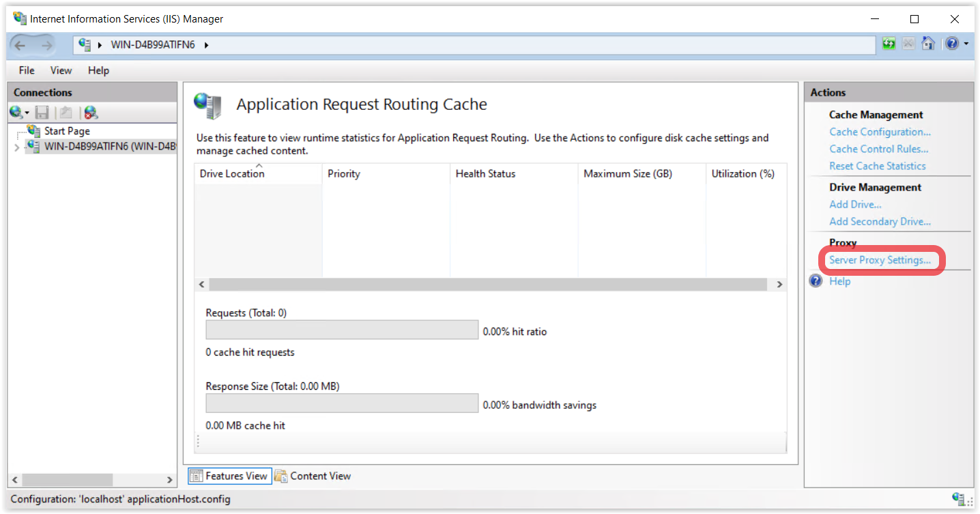Click the Create New Connection globe icon
This screenshot has width=980, height=514.
[16, 112]
